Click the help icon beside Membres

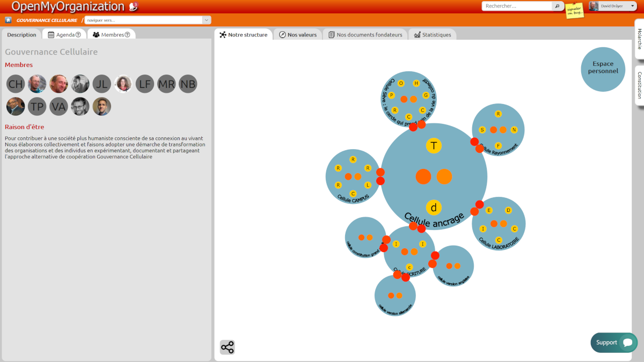coord(127,35)
